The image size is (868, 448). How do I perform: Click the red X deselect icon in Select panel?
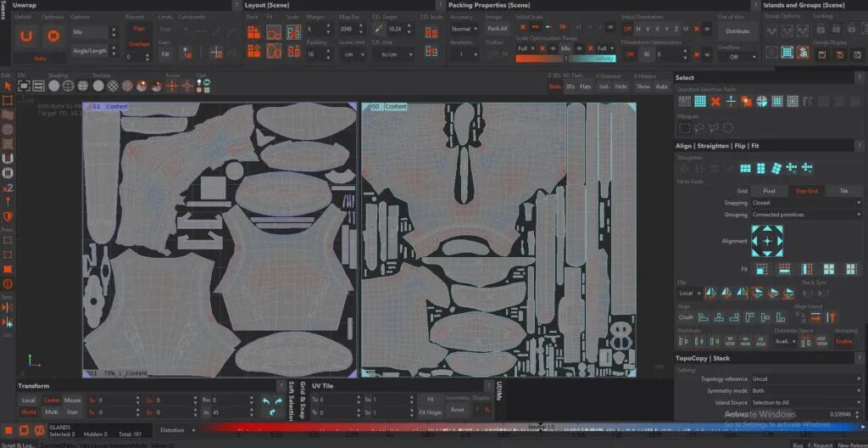pyautogui.click(x=715, y=101)
